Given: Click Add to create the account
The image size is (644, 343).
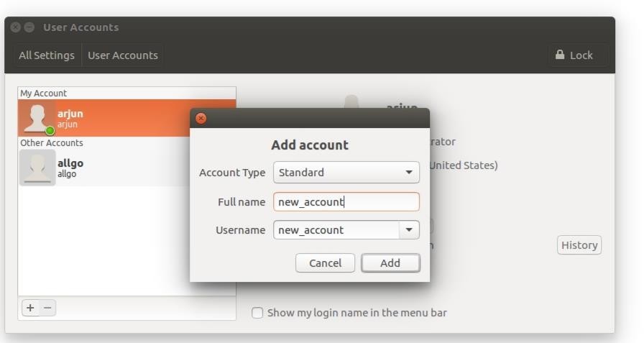Looking at the screenshot, I should tap(390, 263).
